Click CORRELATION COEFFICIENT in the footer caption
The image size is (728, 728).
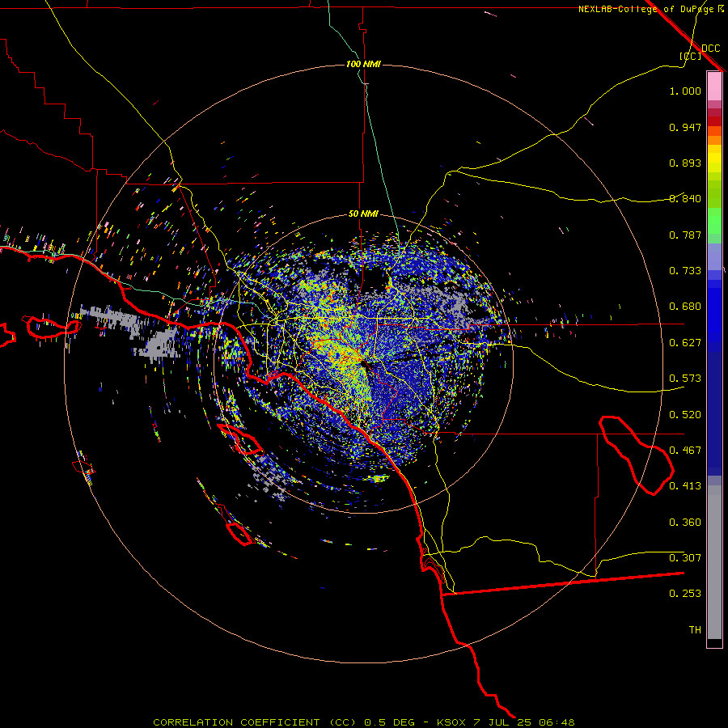pos(236,722)
